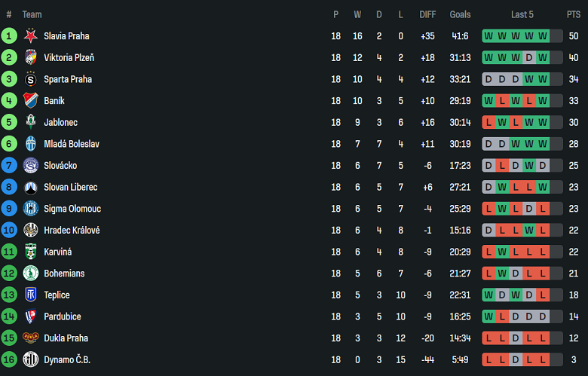Viewport: 588px width, 376px height.
Task: Open the Slovácko team page
Action: point(60,166)
